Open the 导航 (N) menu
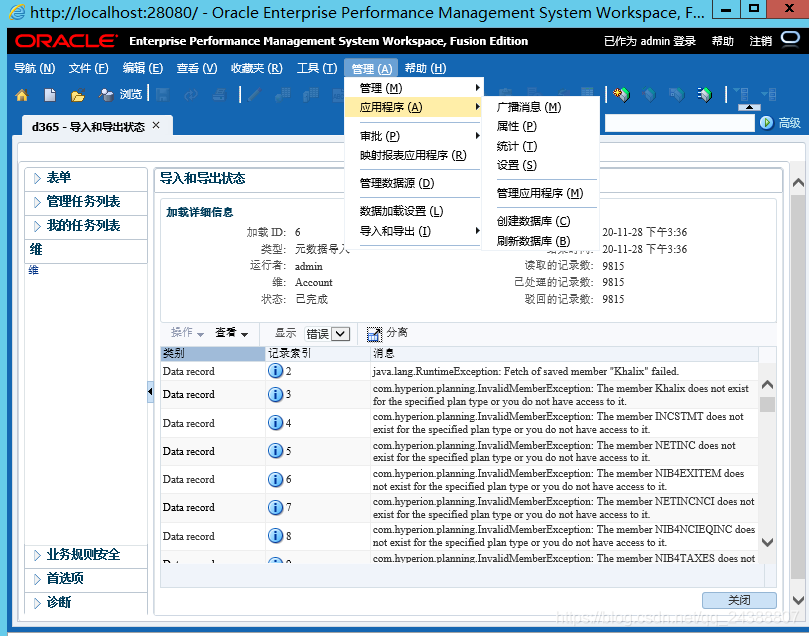 click(34, 68)
